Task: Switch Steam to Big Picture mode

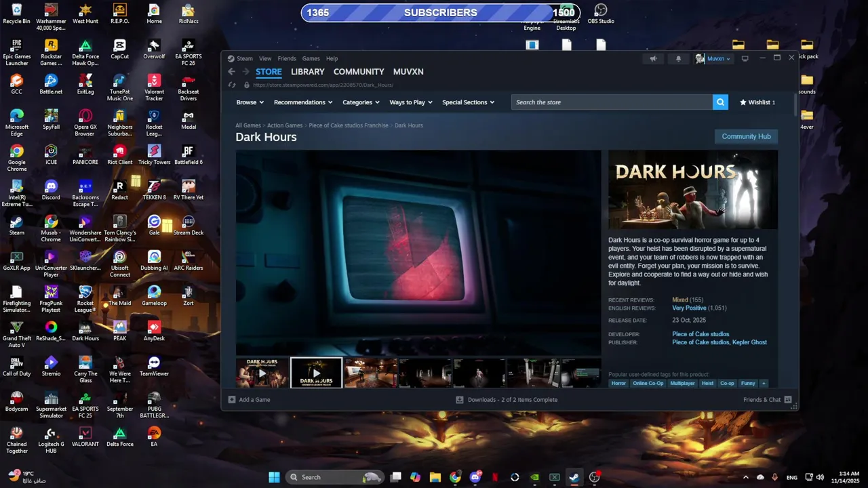Action: point(745,58)
